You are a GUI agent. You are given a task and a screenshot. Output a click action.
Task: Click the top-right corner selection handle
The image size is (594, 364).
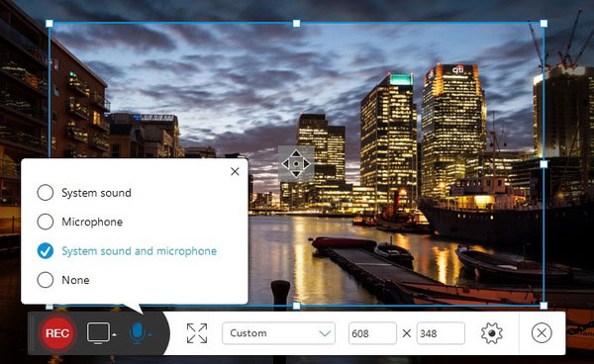click(544, 24)
